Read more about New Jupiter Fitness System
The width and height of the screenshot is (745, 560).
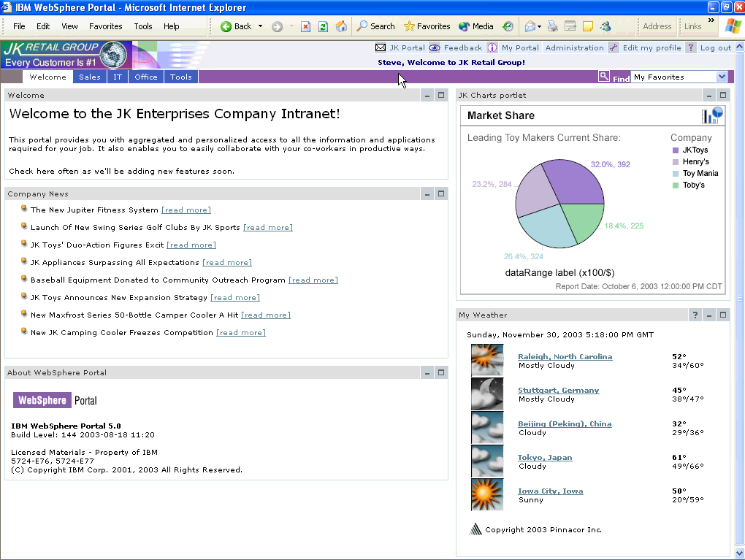186,210
